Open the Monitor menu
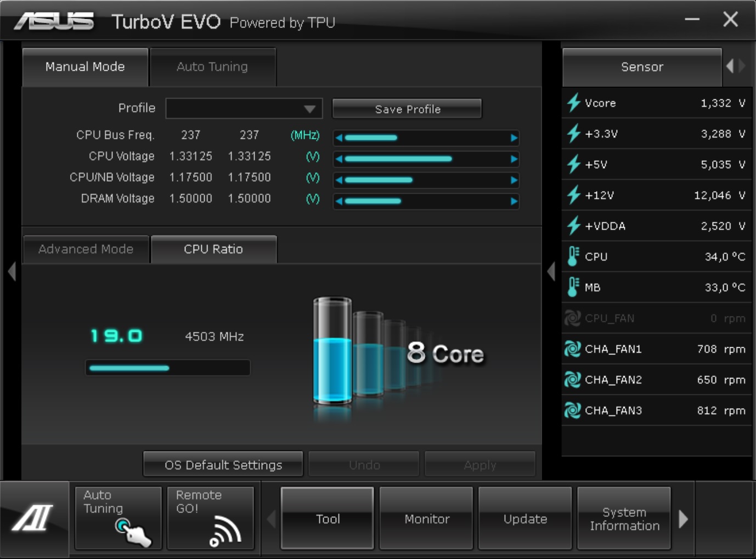The width and height of the screenshot is (756, 559). tap(426, 518)
